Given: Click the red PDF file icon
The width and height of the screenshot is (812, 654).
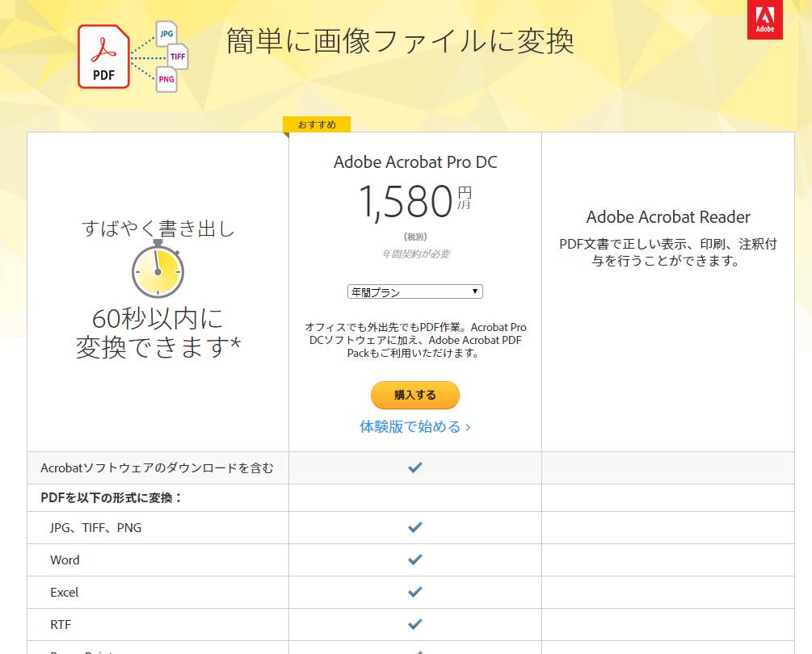Looking at the screenshot, I should tap(103, 57).
